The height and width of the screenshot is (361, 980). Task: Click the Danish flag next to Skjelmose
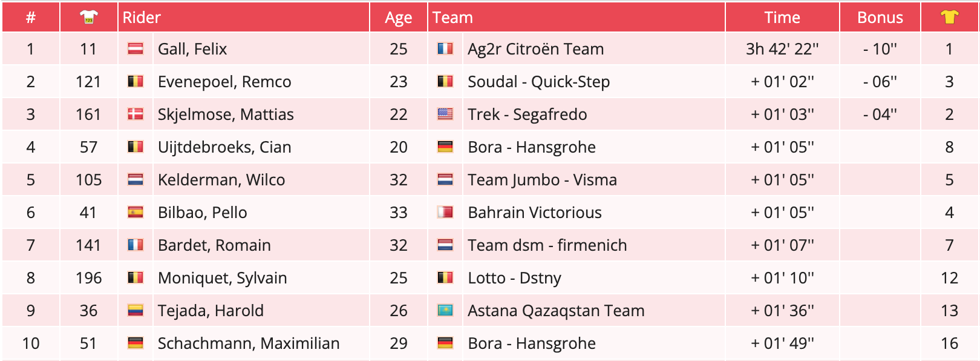point(136,114)
